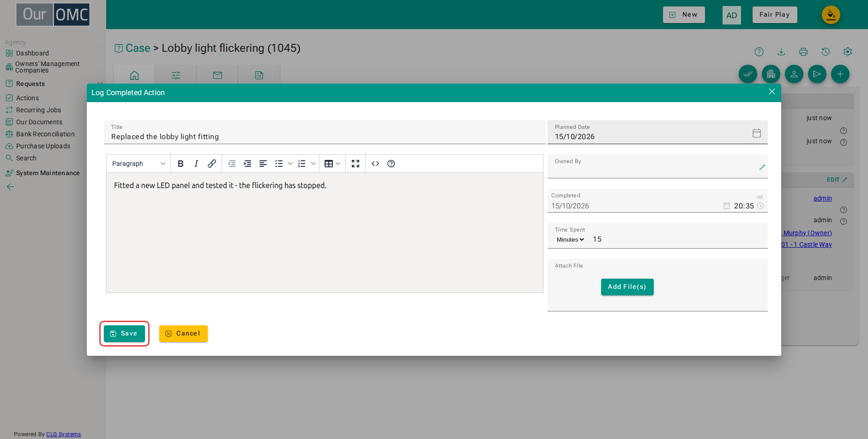Toggle fullscreen editor mode

[x=356, y=164]
